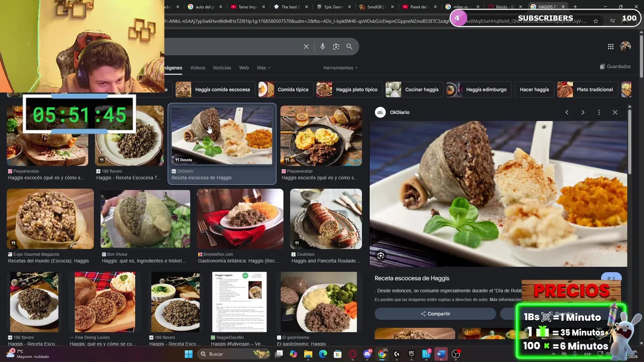Click the Compartir share button
Viewport: 644px width, 362px height.
[435, 314]
